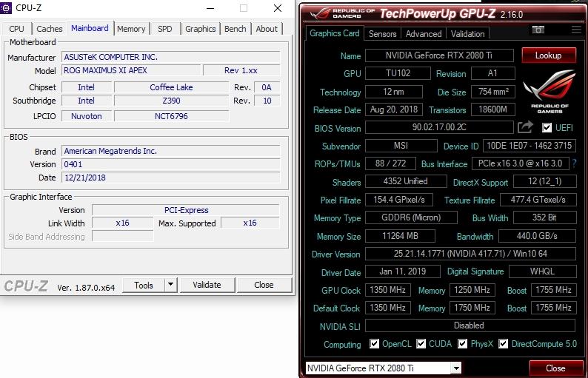Viewport: 588px width, 378px height.
Task: Take a GPU-Z screenshot with camera icon
Action: coord(538,30)
